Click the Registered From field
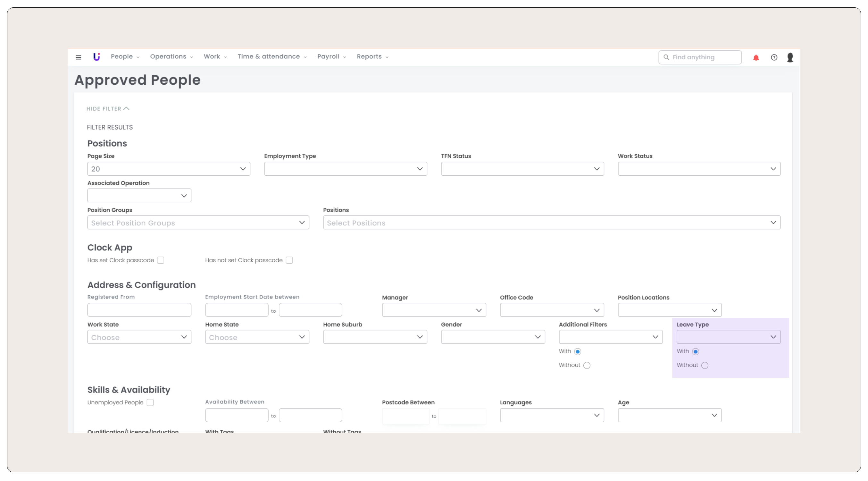The height and width of the screenshot is (481, 868). (x=139, y=310)
